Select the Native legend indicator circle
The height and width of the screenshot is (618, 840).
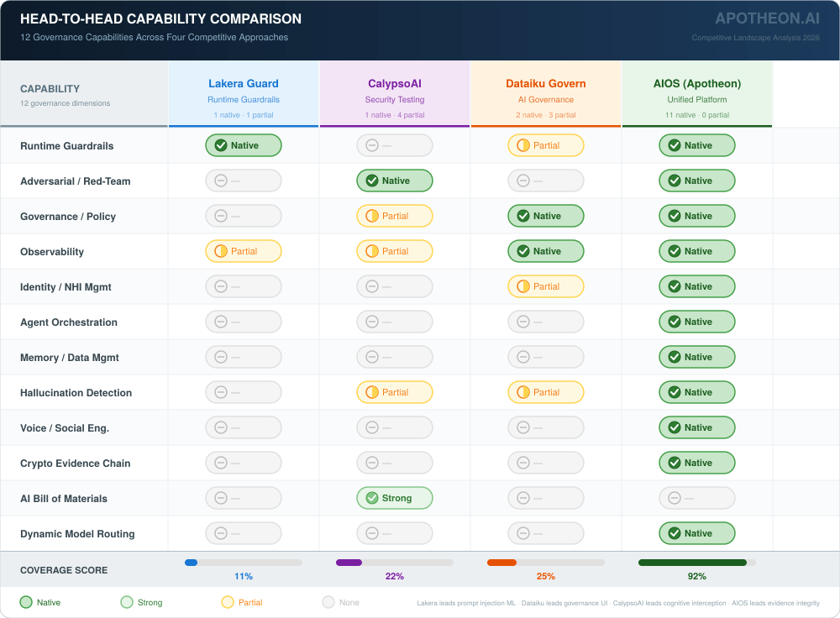[26, 602]
